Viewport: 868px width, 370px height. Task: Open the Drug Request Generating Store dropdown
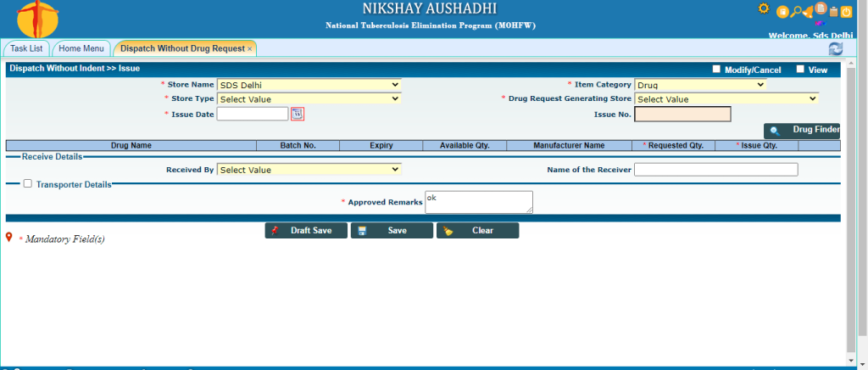tap(726, 99)
